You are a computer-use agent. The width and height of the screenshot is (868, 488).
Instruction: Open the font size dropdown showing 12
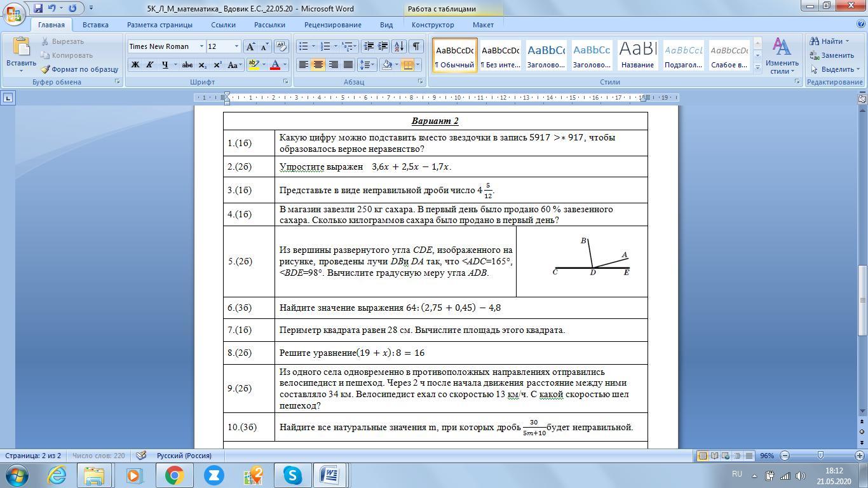click(x=236, y=46)
